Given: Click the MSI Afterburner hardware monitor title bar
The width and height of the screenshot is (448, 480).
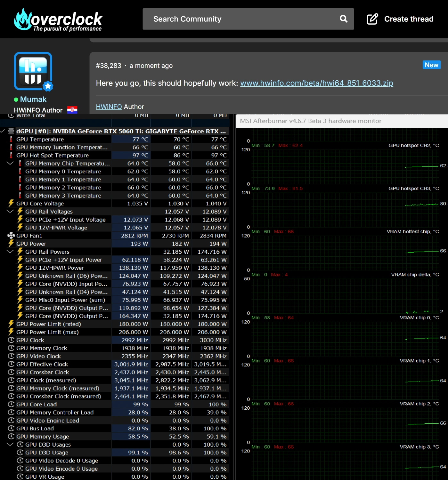Looking at the screenshot, I should pos(342,121).
